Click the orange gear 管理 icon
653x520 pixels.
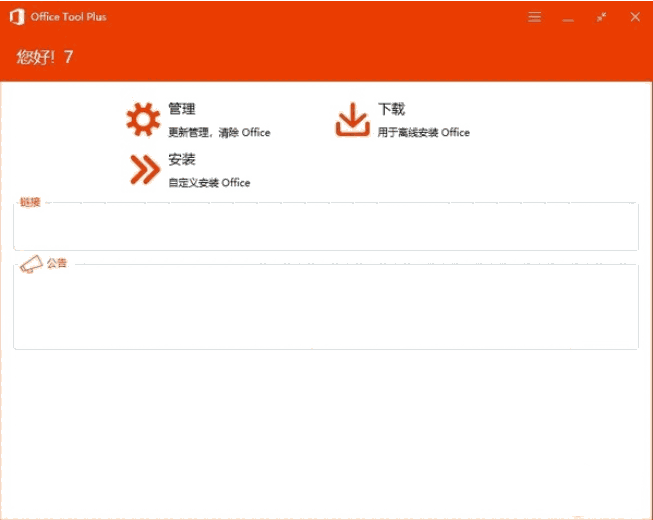[x=143, y=119]
